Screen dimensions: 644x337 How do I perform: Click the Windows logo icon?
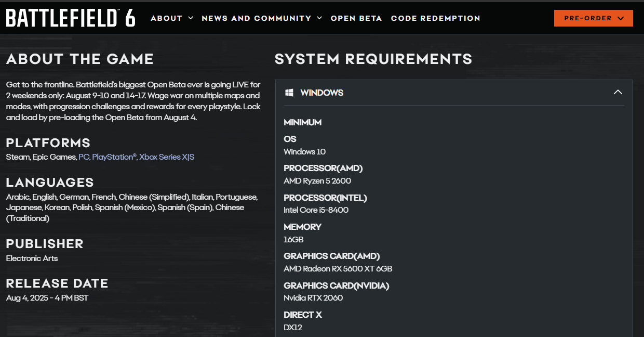pyautogui.click(x=289, y=93)
